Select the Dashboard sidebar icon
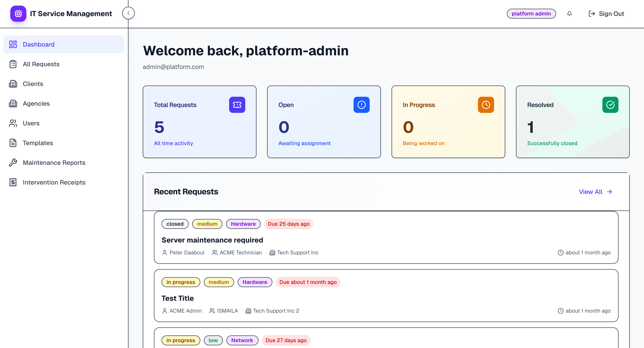 (13, 44)
